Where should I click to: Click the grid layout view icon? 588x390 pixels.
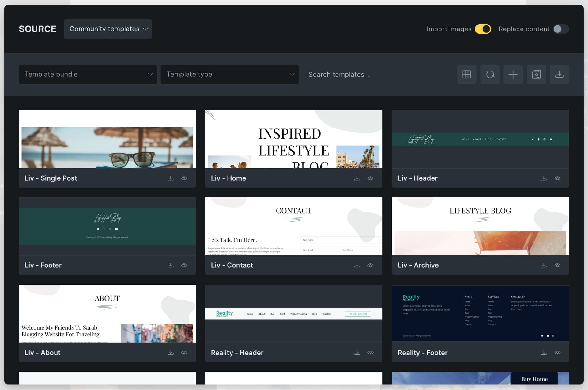(466, 74)
